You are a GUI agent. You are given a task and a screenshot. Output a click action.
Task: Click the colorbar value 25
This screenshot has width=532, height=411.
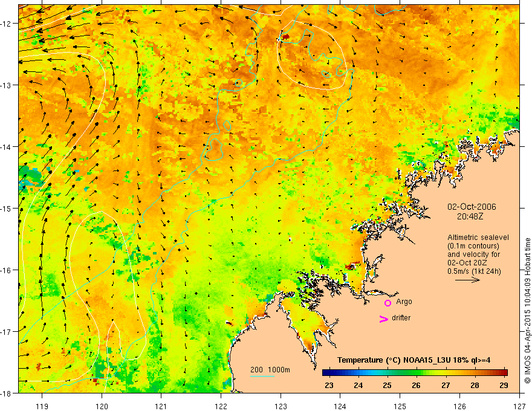tap(387, 386)
